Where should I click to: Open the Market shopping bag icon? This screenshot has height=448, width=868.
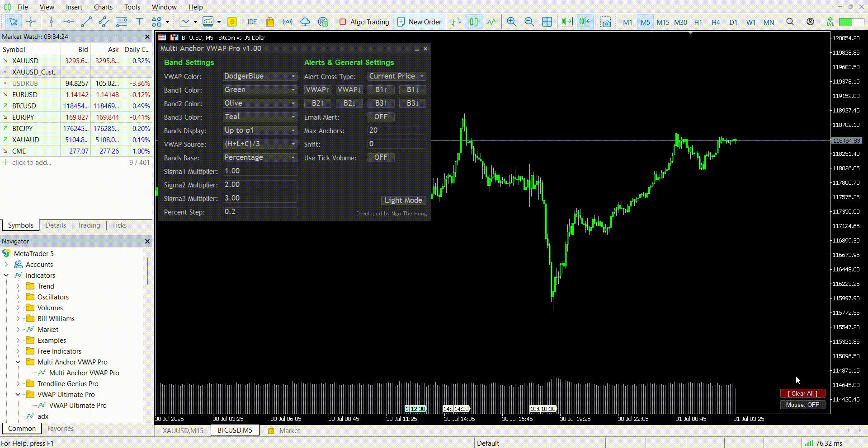pos(270,22)
